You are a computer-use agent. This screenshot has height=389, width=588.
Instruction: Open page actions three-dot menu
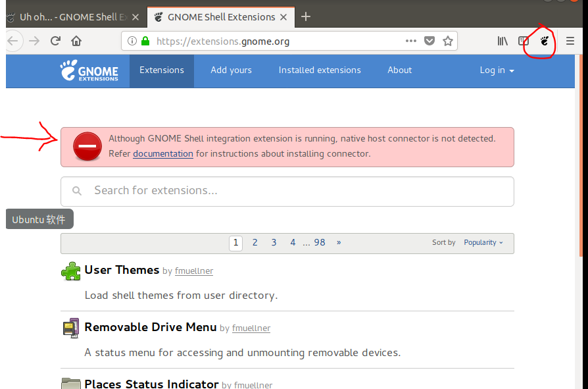tap(411, 41)
